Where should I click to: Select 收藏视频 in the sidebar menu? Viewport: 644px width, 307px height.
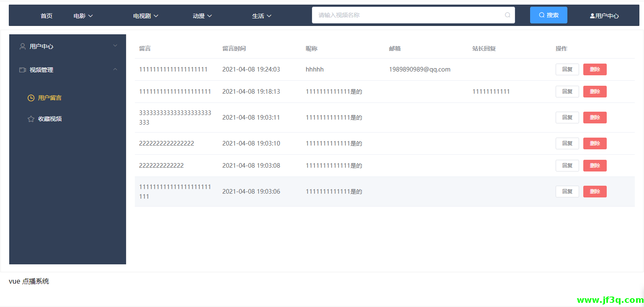[50, 119]
